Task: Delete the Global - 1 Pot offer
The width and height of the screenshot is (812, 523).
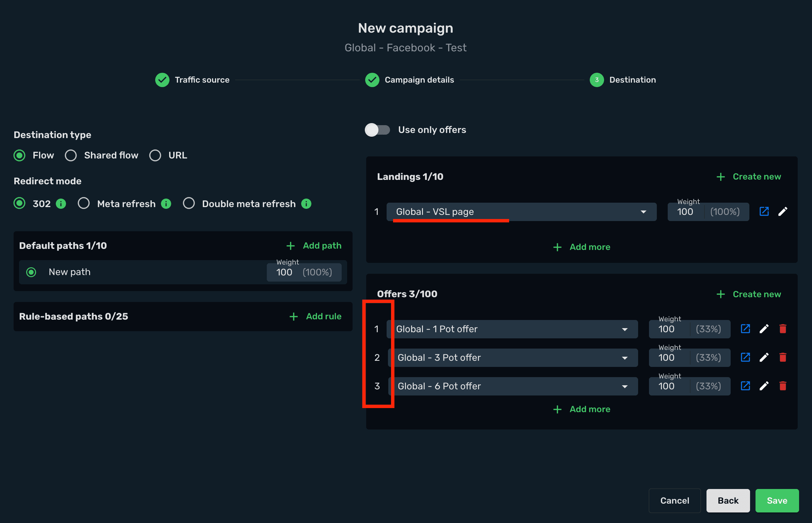Action: 783,329
